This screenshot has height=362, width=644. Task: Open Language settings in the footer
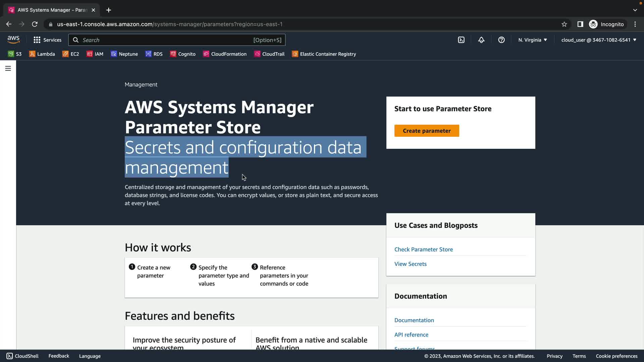pyautogui.click(x=90, y=356)
